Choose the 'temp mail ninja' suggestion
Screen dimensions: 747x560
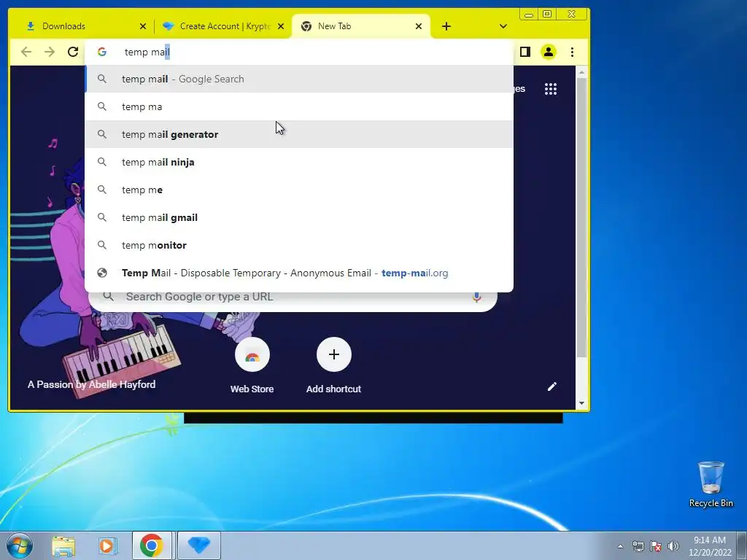tap(299, 162)
